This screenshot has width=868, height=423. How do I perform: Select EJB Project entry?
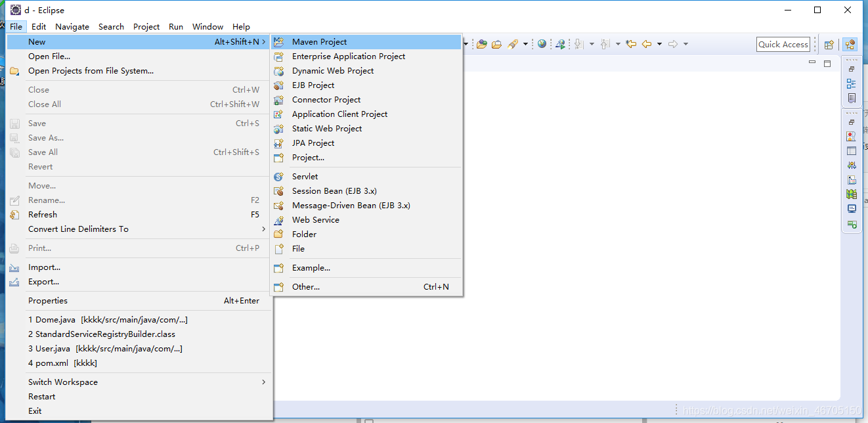[x=366, y=85]
